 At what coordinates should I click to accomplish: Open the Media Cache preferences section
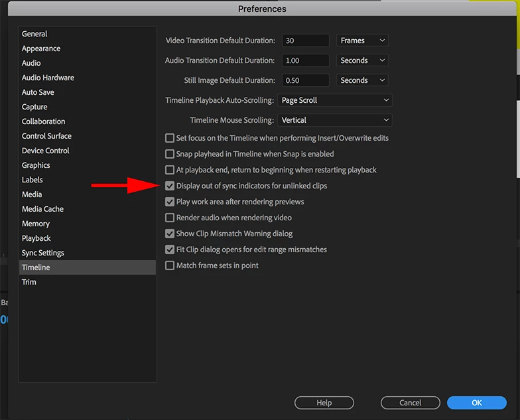(x=42, y=209)
